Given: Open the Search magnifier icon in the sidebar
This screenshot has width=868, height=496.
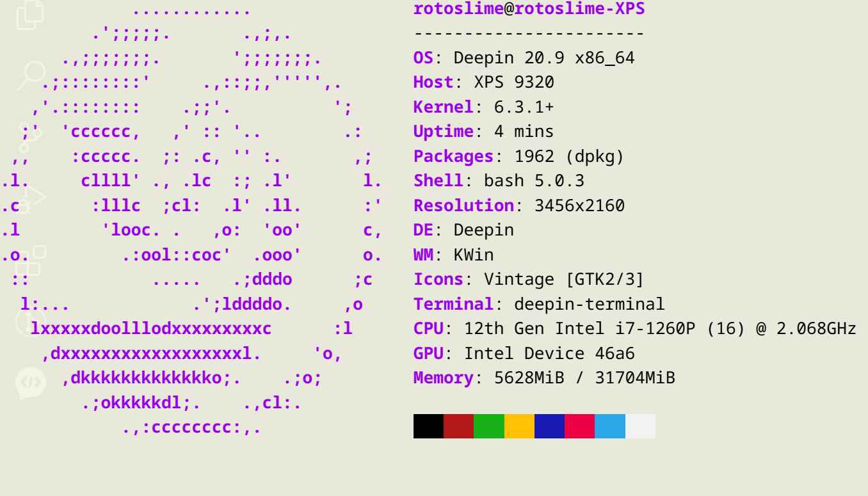Looking at the screenshot, I should [31, 76].
